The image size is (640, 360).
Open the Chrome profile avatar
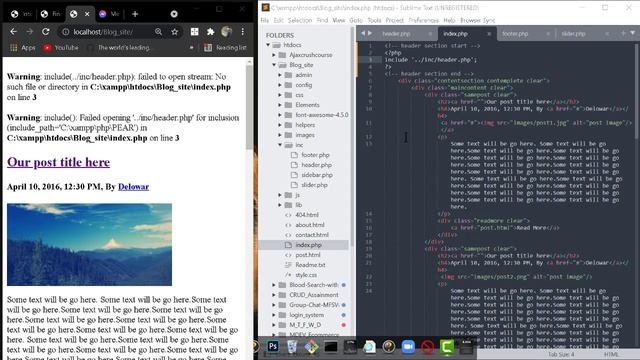click(x=227, y=32)
